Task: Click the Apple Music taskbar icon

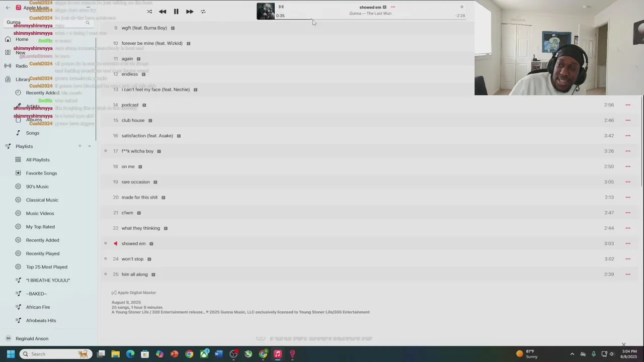Action: pos(277,354)
